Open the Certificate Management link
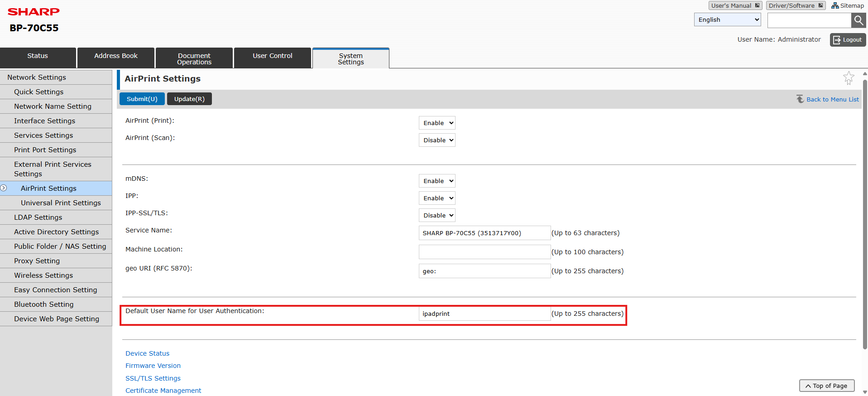Viewport: 868px width, 396px height. coord(163,391)
